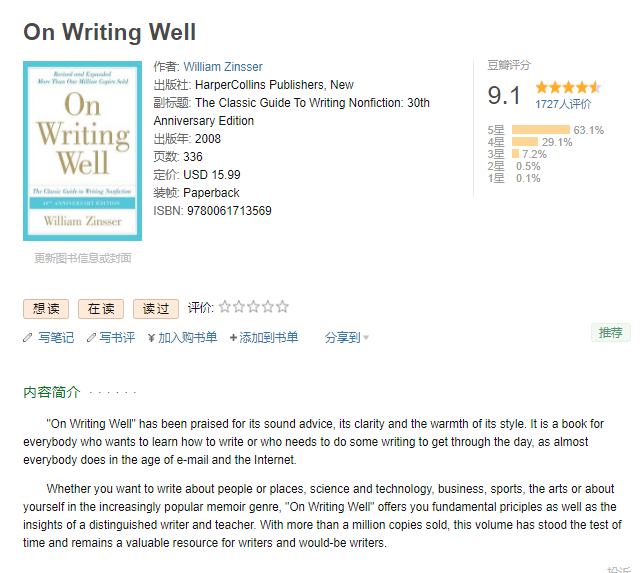
Task: Rate the book one star
Action: (225, 307)
